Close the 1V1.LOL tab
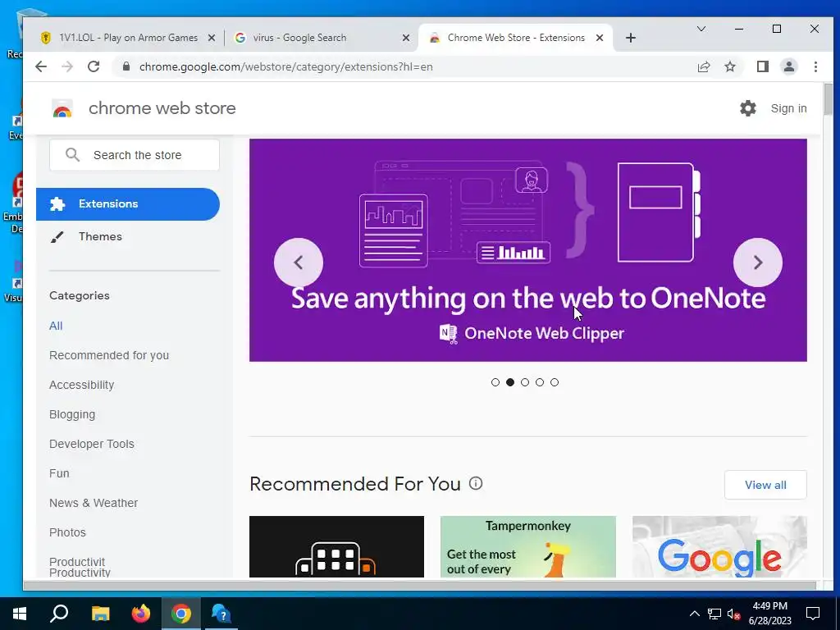Screen dimensions: 840x630 pos(212,38)
